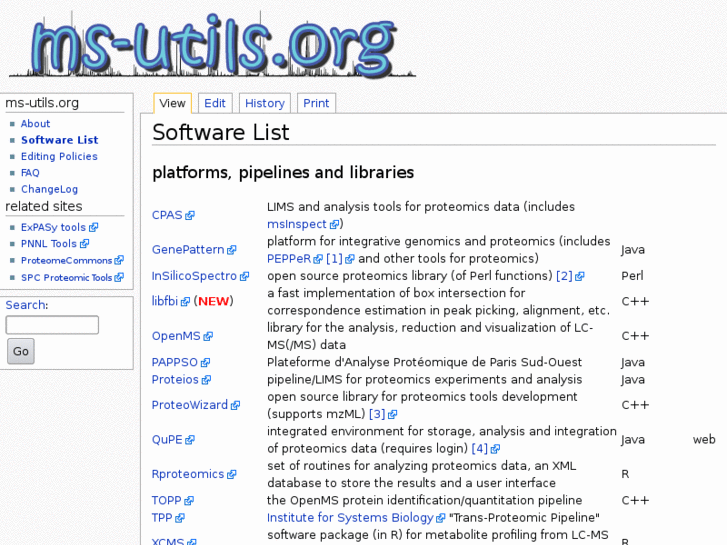The image size is (727, 545).
Task: Open reference [4] link
Action: pyautogui.click(x=480, y=449)
